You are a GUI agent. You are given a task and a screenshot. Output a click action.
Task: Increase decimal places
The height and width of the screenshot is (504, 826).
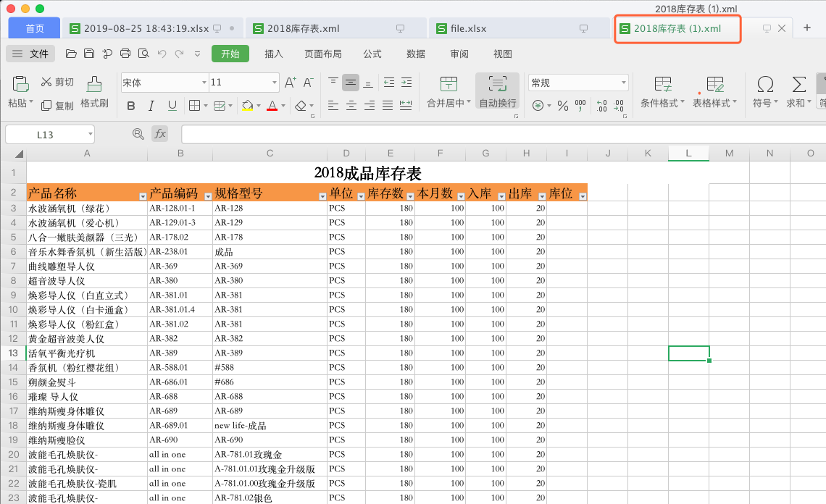pos(601,106)
